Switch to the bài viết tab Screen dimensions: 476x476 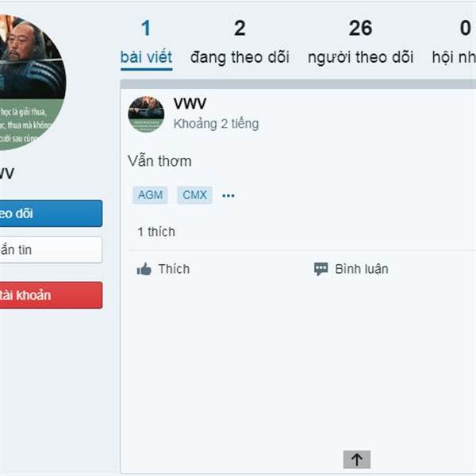pyautogui.click(x=146, y=43)
